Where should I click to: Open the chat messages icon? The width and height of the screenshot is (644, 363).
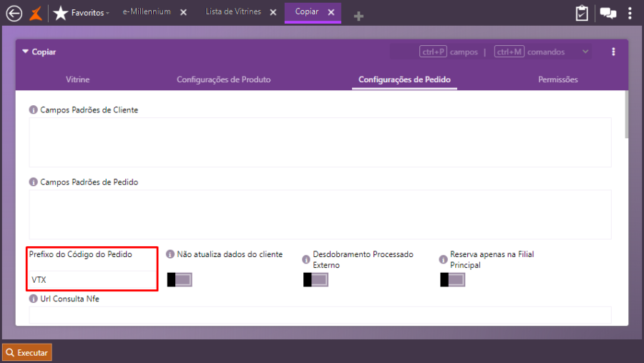[x=608, y=13]
